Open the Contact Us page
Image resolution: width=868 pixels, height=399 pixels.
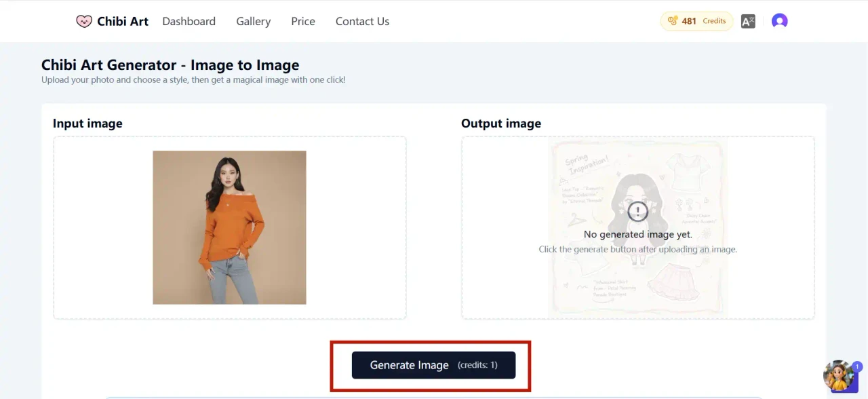(x=362, y=21)
